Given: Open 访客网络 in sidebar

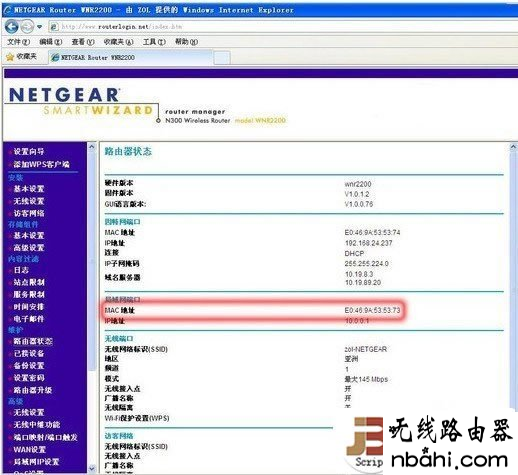Looking at the screenshot, I should [29, 213].
